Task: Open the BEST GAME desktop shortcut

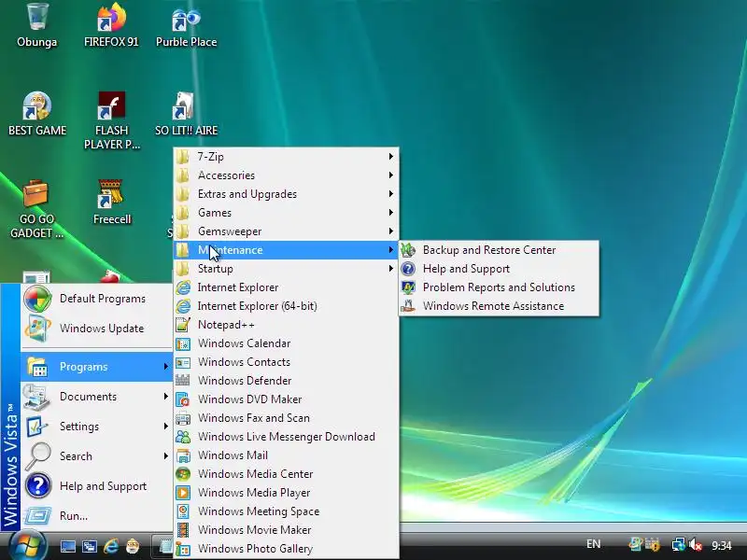Action: (x=37, y=114)
